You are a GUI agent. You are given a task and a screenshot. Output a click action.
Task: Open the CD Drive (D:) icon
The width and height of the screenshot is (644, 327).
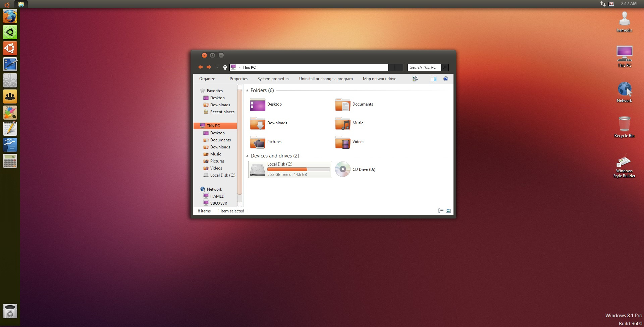342,170
